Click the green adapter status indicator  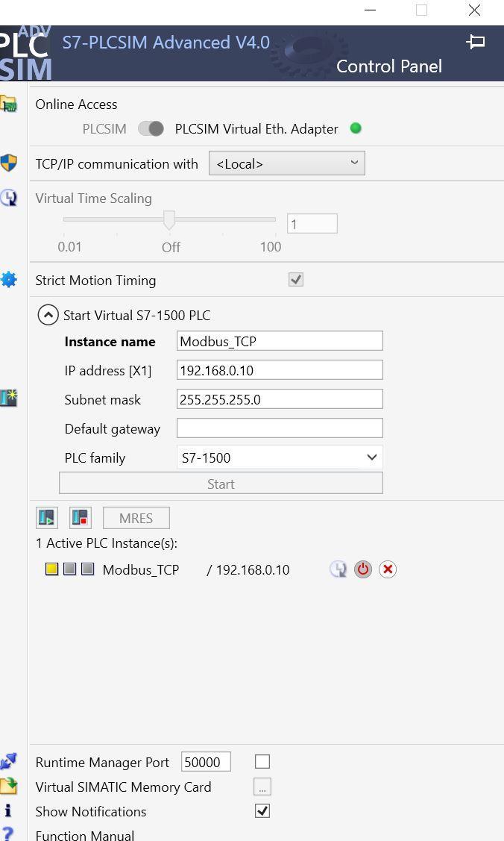click(356, 128)
